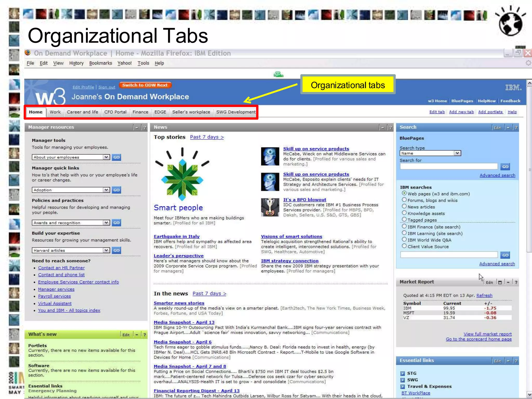Viewport: 532px width, 399px height.
Task: Click GO next to Adoption dropdown
Action: click(x=116, y=190)
